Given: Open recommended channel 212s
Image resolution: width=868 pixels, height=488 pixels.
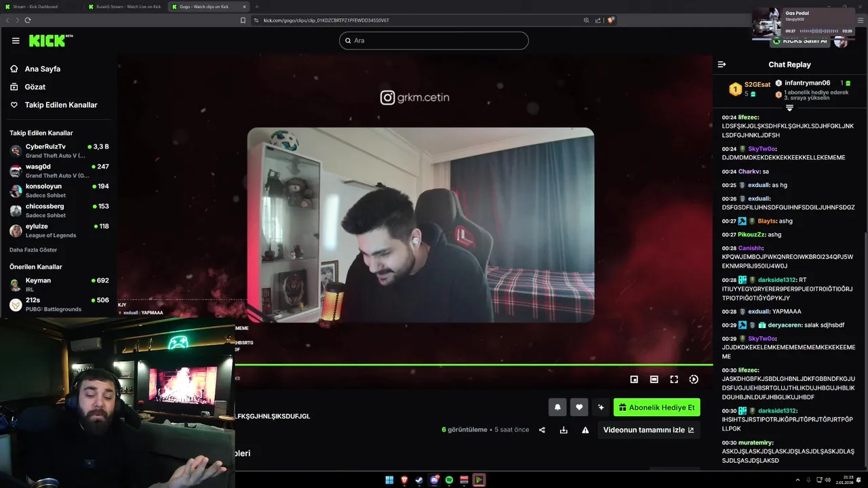Looking at the screenshot, I should tap(59, 304).
